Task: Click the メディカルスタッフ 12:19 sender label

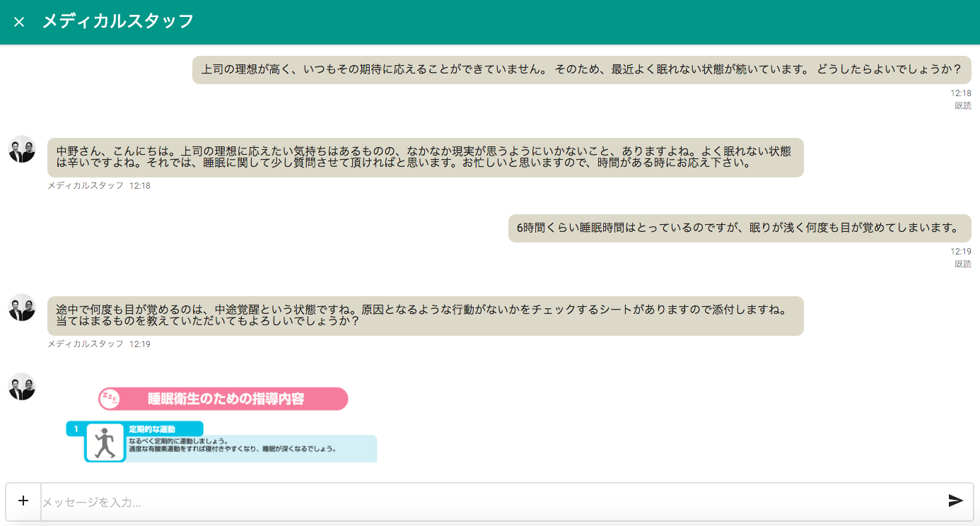Action: pos(99,344)
